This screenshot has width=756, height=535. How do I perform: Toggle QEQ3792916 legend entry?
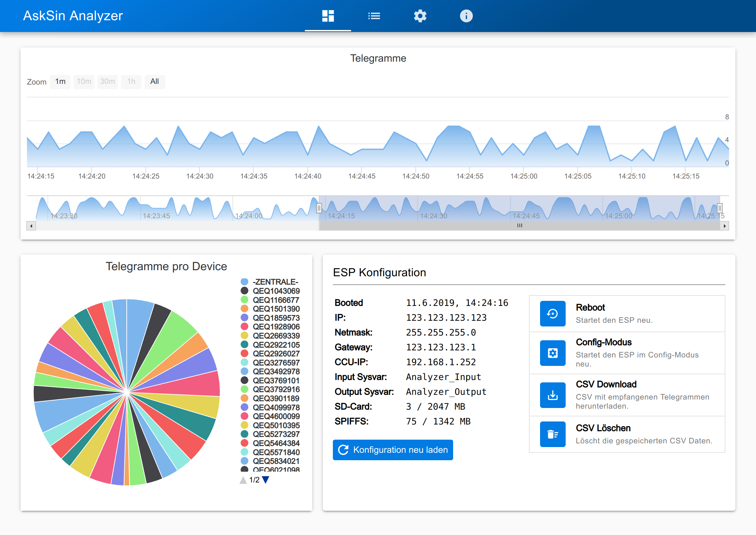pos(270,389)
